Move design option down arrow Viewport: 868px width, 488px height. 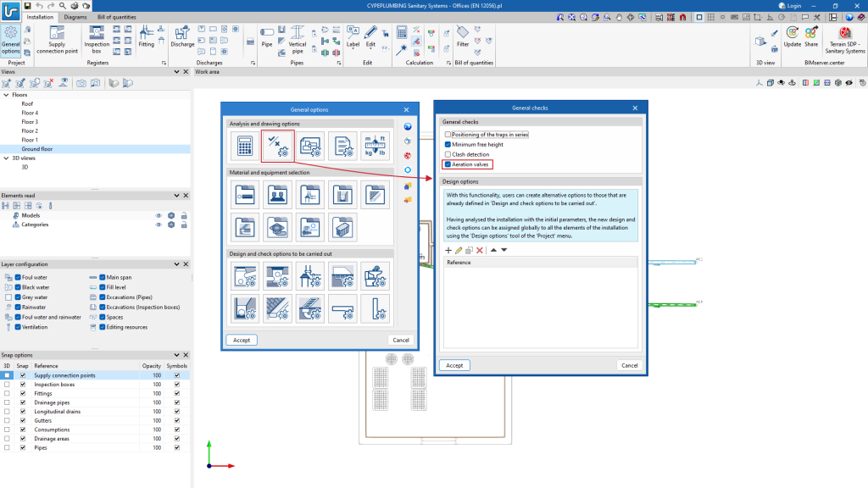(x=504, y=250)
